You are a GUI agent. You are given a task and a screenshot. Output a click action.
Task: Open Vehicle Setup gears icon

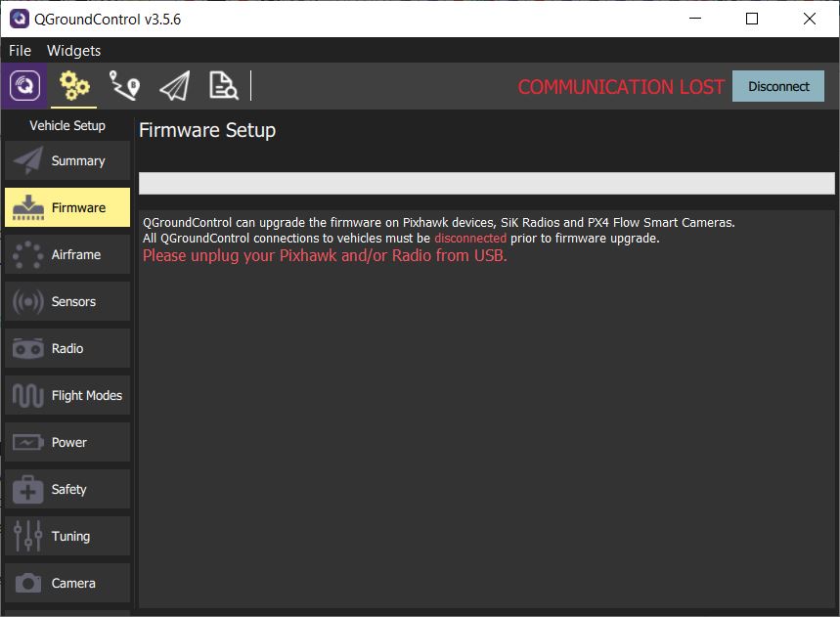tap(74, 86)
